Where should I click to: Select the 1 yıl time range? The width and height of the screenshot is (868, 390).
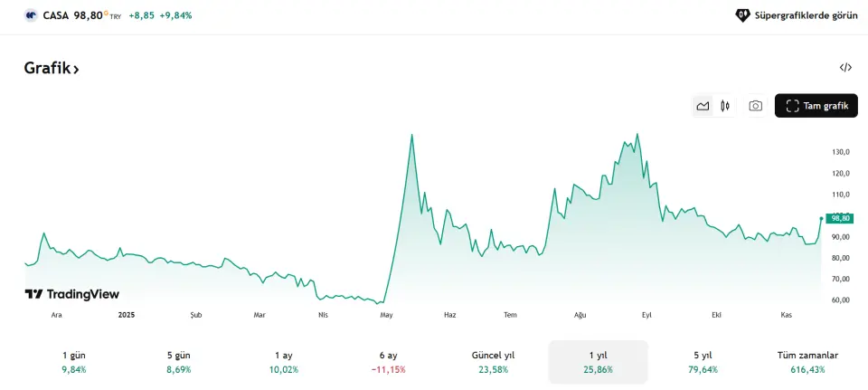(x=598, y=362)
